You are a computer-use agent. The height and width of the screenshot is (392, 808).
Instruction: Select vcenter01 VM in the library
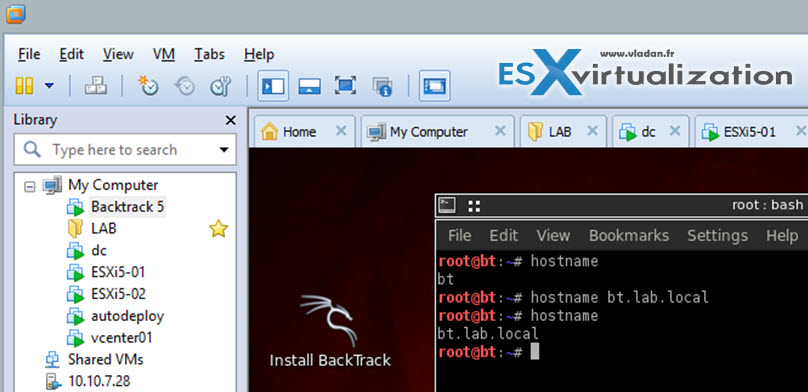point(121,338)
